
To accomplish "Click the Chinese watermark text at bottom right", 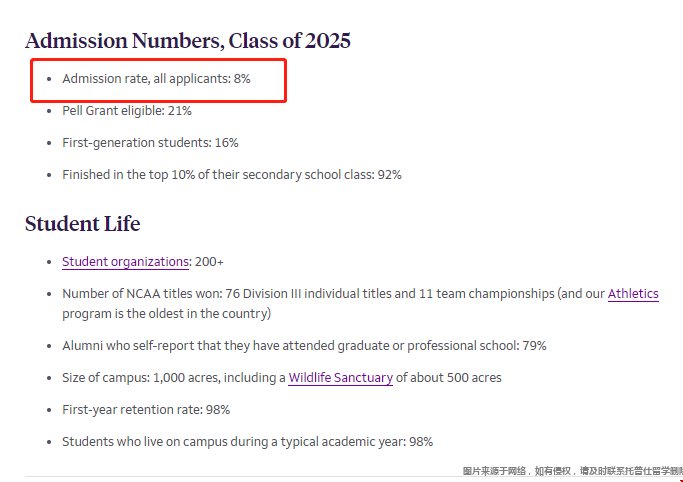I will coord(572,471).
